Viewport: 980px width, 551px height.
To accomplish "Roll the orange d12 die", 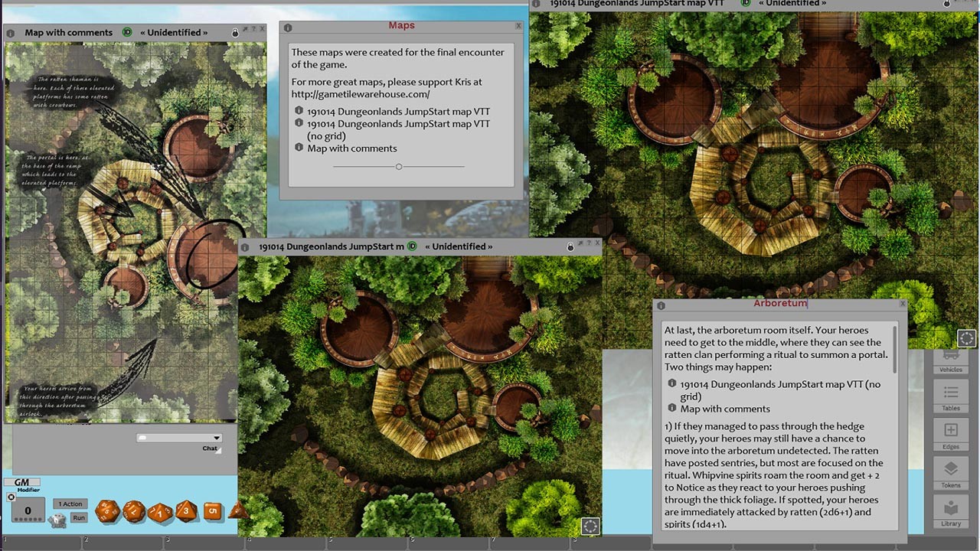I will click(133, 511).
